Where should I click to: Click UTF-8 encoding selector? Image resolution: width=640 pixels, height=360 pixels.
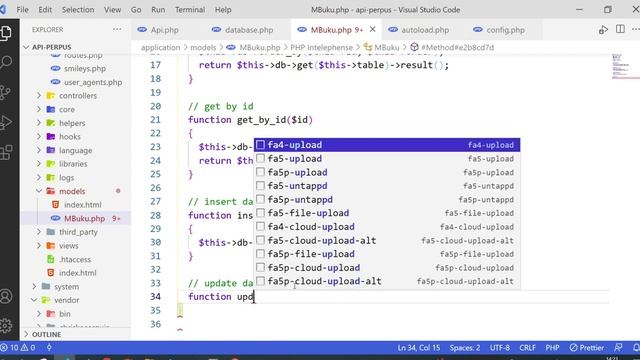(x=500, y=348)
